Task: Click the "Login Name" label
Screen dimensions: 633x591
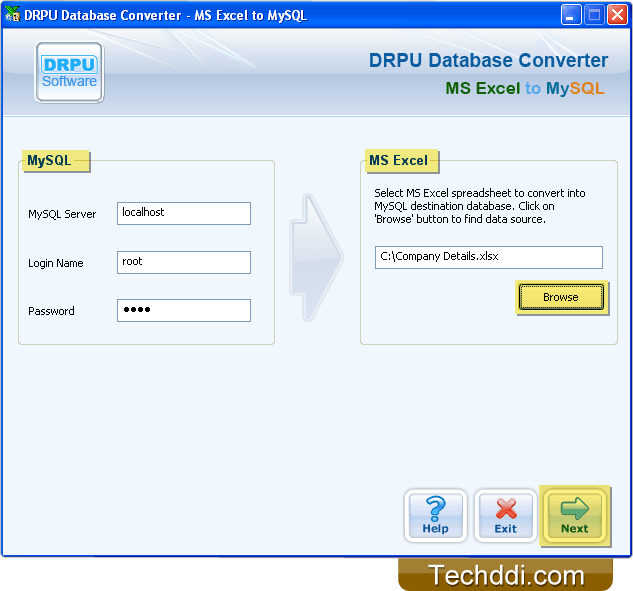Action: (x=56, y=263)
